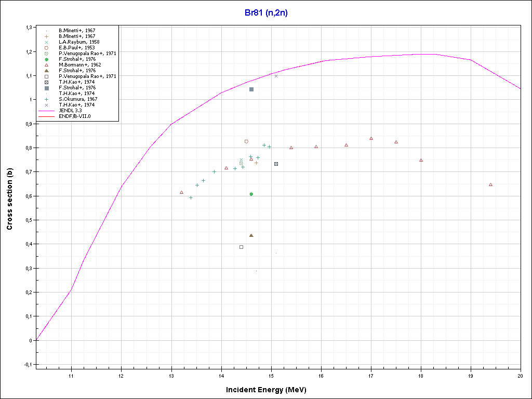
Task: Click the green filled circle data point in plot
Action: coord(251,194)
